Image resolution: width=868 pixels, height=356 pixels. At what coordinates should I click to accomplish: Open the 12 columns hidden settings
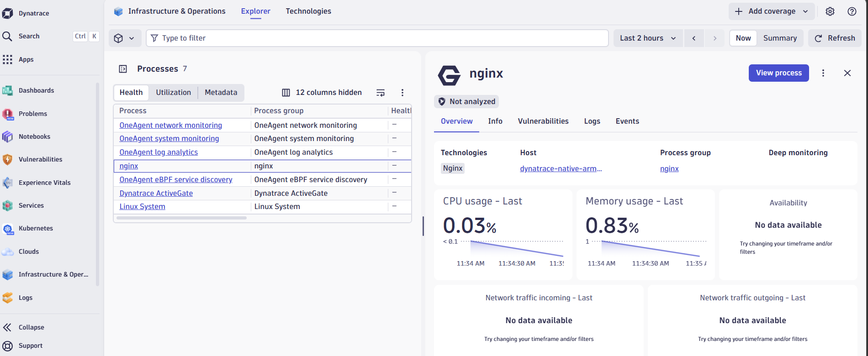(x=322, y=93)
